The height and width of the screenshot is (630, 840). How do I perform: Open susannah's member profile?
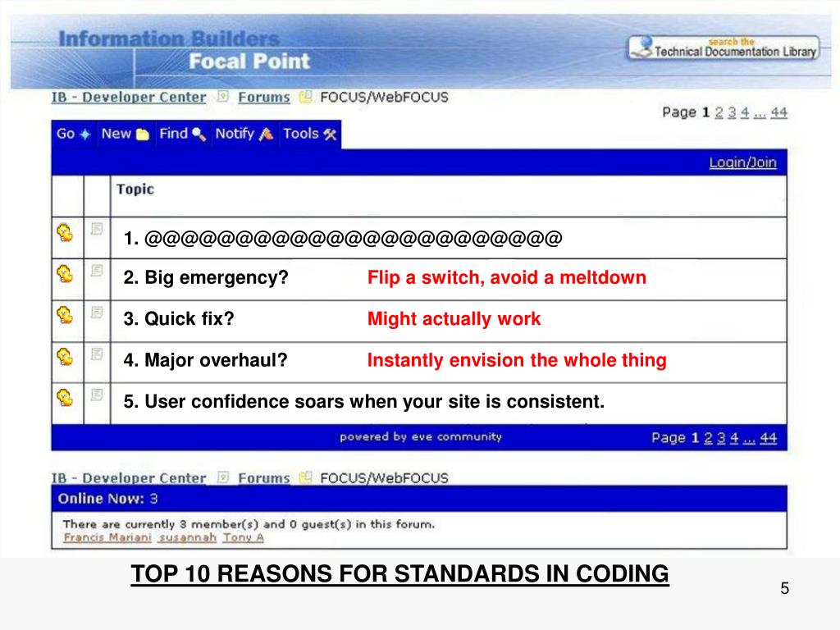click(x=188, y=537)
